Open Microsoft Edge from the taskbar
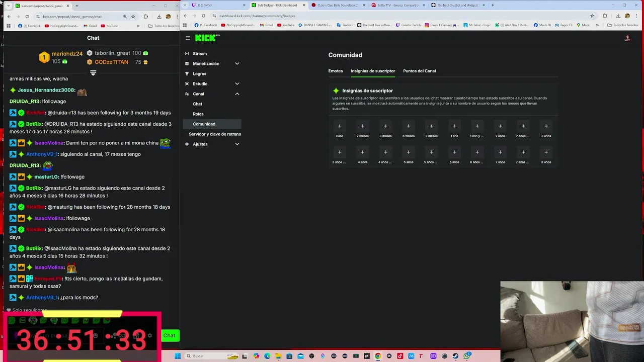This screenshot has width=644, height=362. tap(267, 356)
